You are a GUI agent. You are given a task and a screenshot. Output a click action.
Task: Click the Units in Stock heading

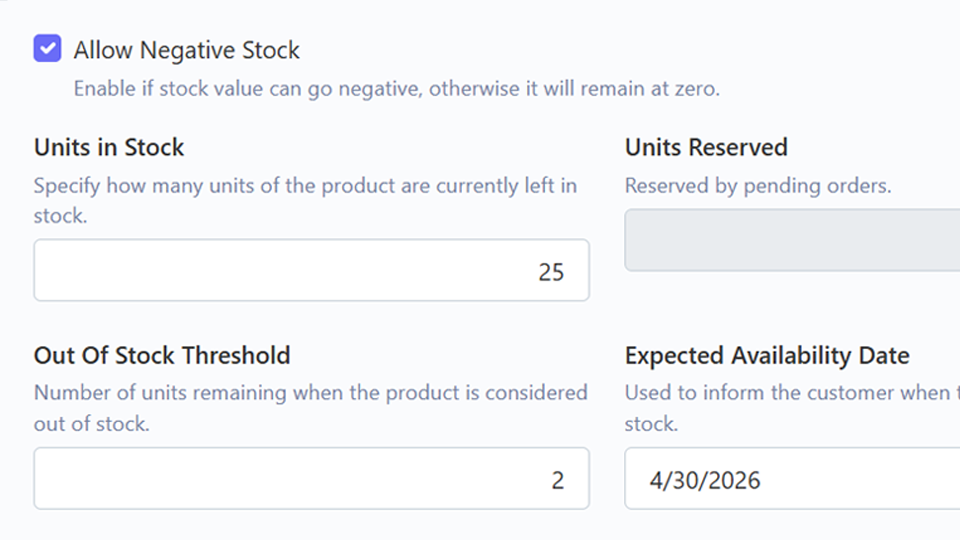click(109, 148)
